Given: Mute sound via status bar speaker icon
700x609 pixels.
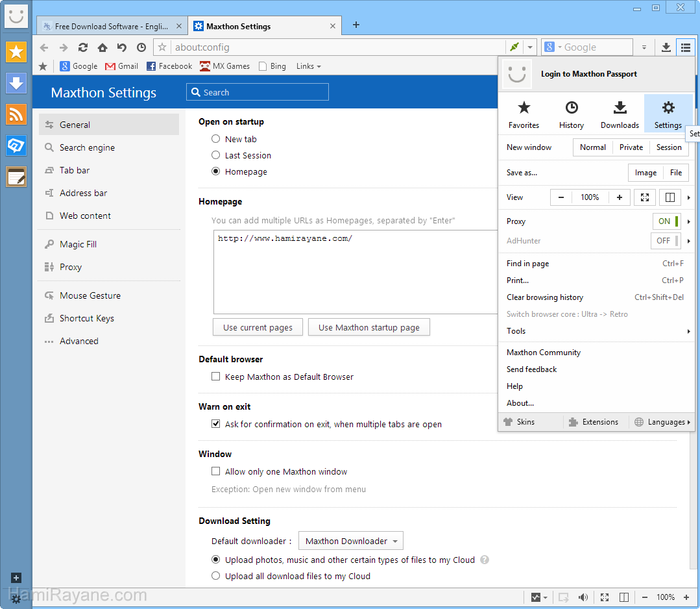Looking at the screenshot, I should pyautogui.click(x=583, y=597).
